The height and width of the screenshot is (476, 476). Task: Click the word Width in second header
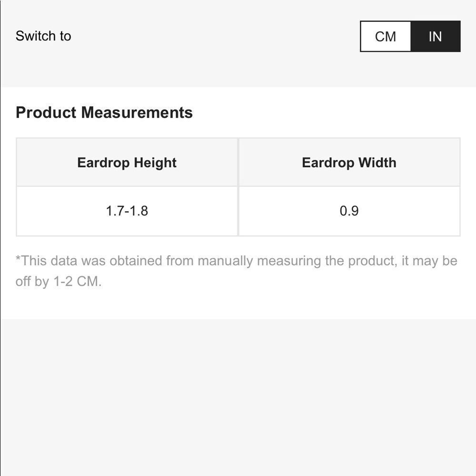pos(377,162)
